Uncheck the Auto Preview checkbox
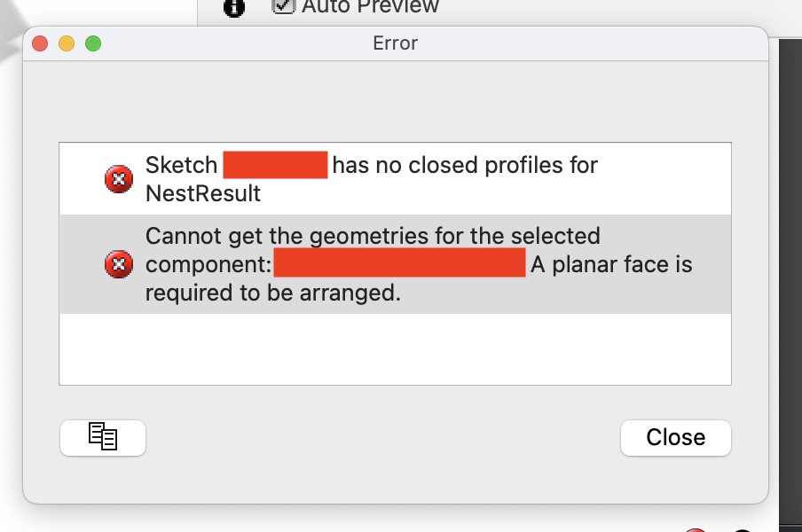 (x=282, y=7)
